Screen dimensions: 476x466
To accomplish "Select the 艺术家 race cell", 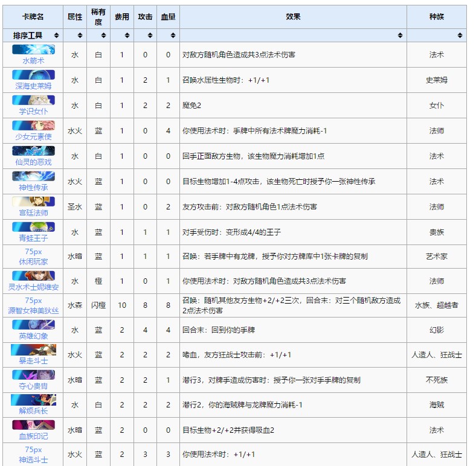I will click(437, 257).
